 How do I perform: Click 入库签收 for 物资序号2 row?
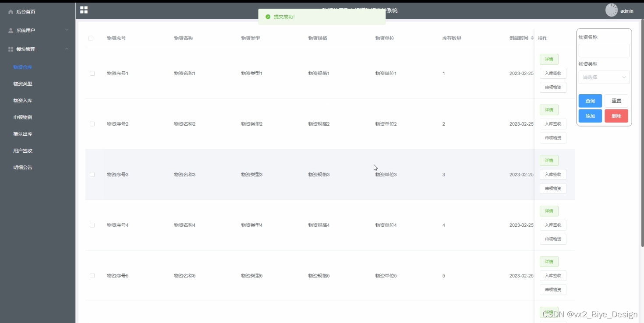tap(553, 124)
